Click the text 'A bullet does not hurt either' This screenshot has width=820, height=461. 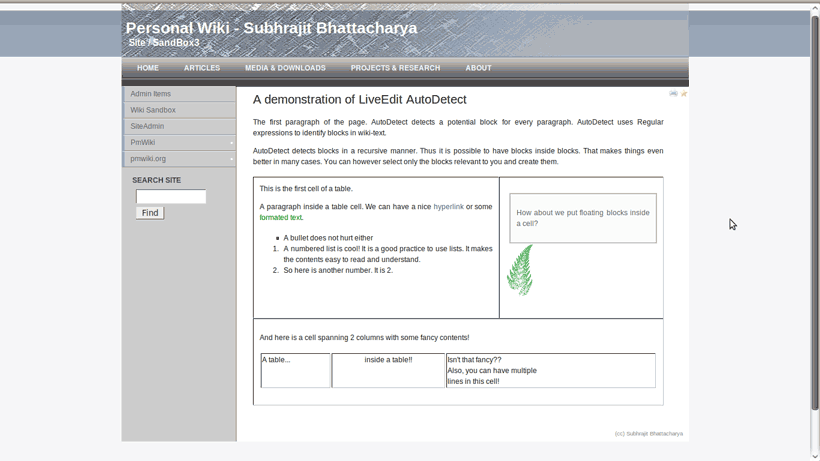328,238
